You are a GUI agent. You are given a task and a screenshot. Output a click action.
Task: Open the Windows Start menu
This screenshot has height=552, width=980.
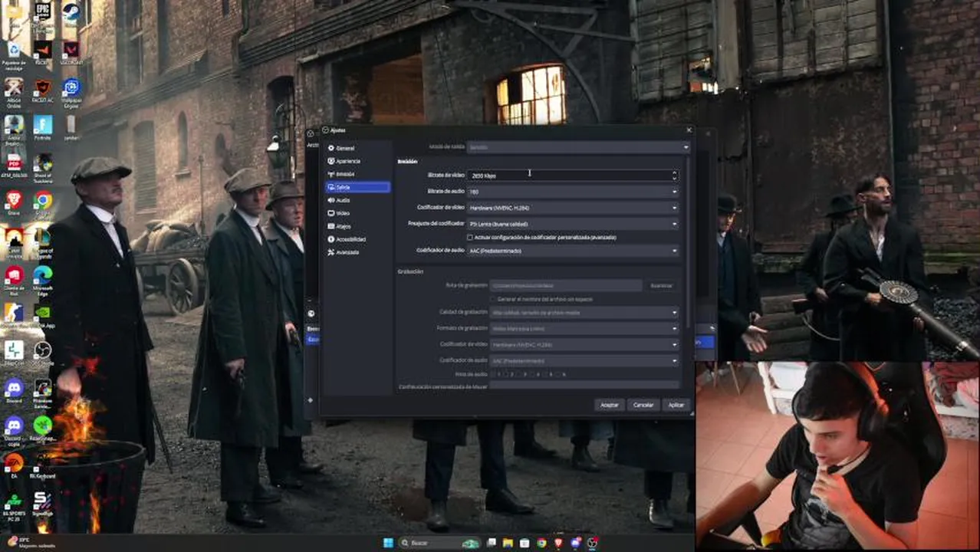(388, 543)
